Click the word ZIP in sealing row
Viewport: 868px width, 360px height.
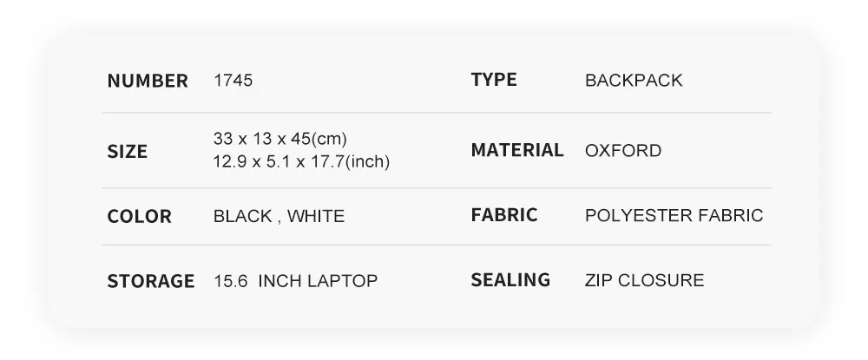(599, 280)
